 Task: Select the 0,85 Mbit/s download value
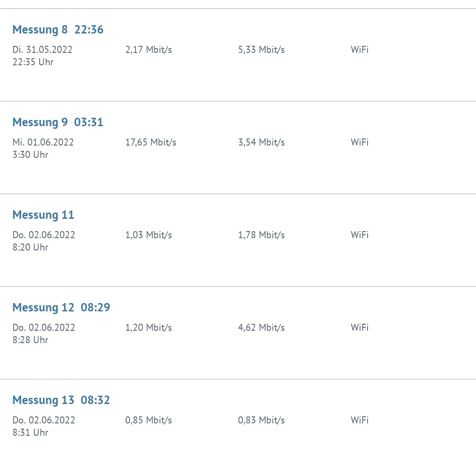[x=149, y=420]
